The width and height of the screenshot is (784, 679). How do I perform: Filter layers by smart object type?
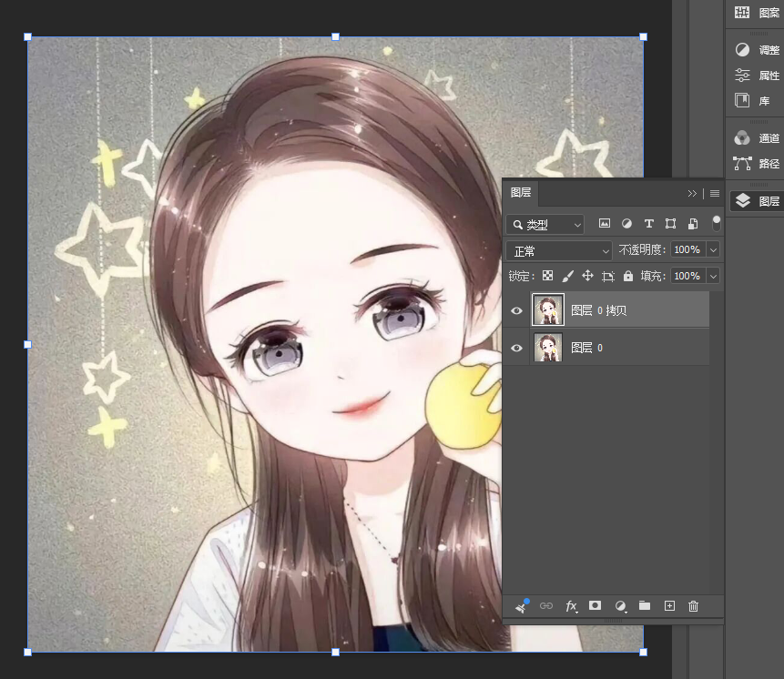[x=693, y=224]
